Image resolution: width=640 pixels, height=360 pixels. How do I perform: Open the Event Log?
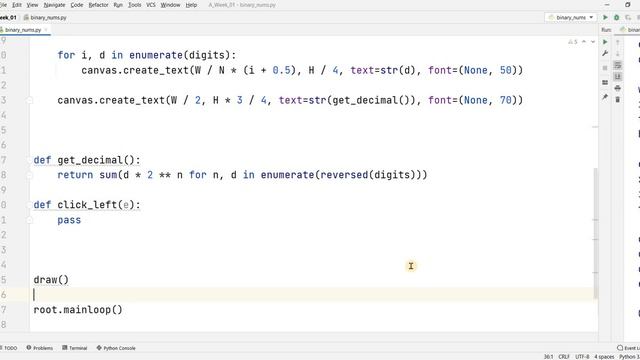[x=629, y=348]
